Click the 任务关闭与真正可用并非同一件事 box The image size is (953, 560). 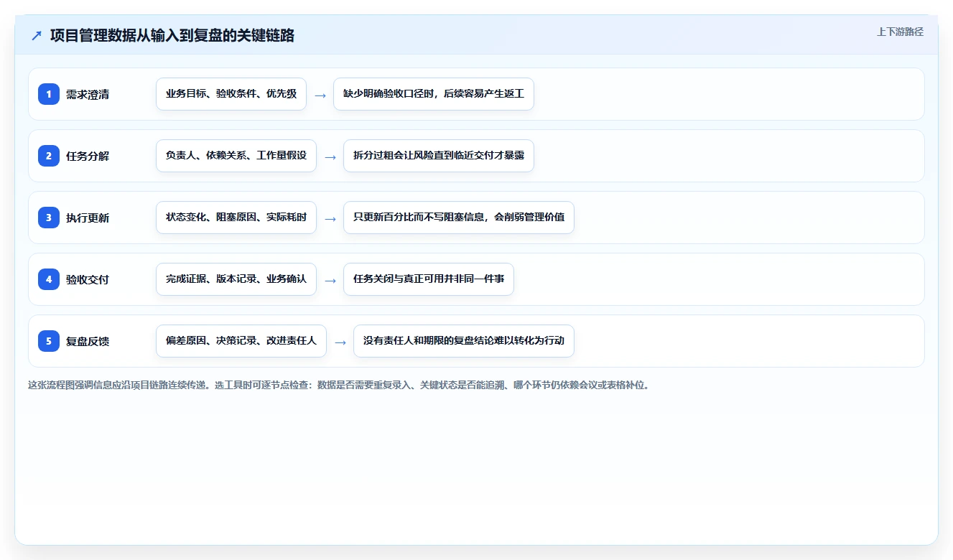pos(429,279)
